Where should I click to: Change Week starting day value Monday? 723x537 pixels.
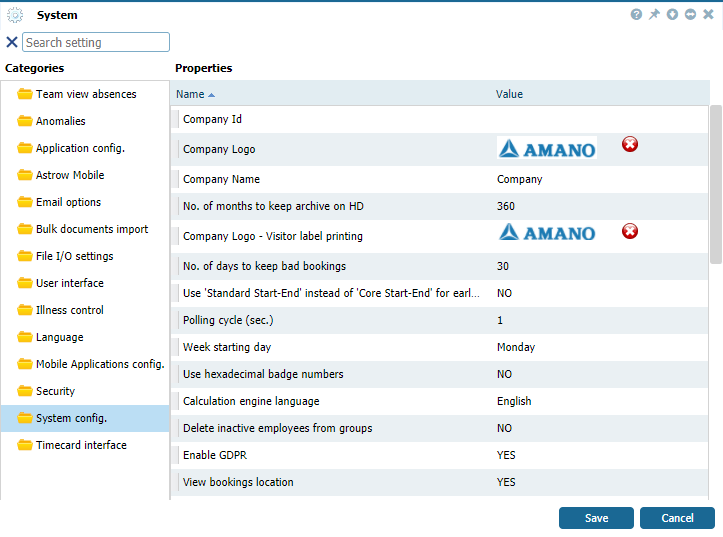click(x=516, y=347)
